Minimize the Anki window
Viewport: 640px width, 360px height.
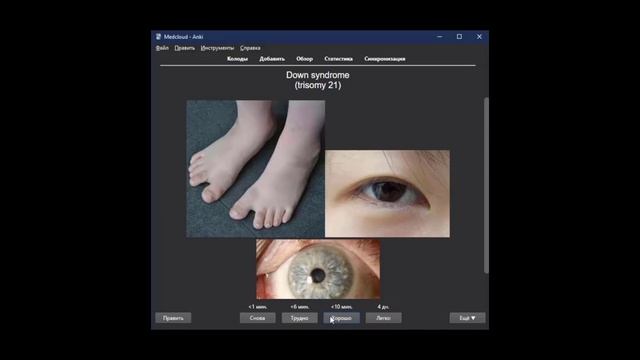[x=440, y=37]
